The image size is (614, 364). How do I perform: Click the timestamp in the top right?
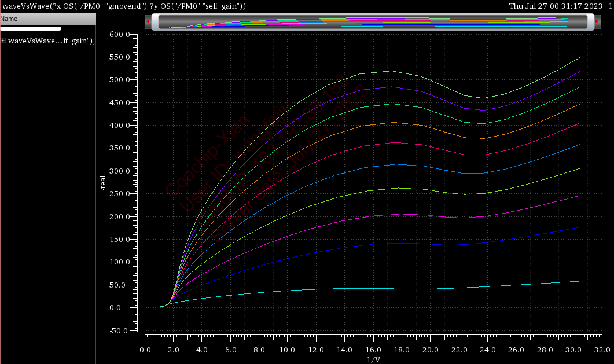tap(555, 6)
